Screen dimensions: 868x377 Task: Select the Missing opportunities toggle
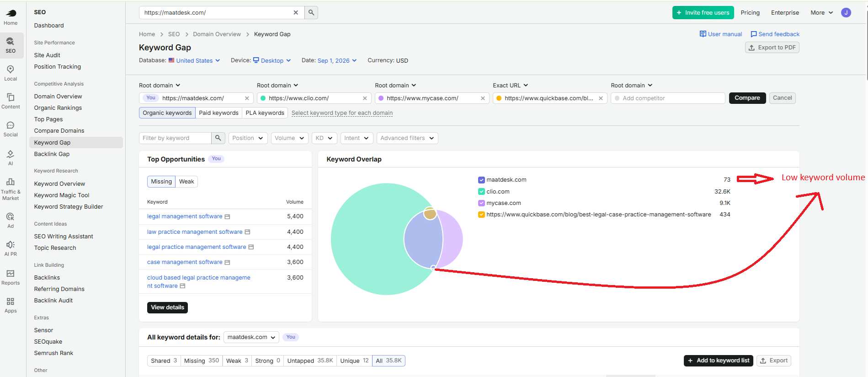(161, 182)
